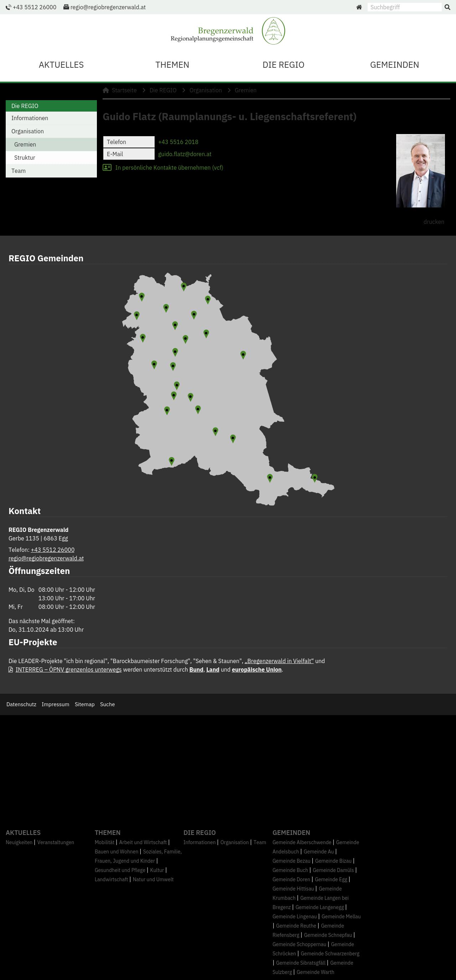The width and height of the screenshot is (456, 980).
Task: Click regio@regiobregenzerwald.at in Kontakt section
Action: click(46, 558)
